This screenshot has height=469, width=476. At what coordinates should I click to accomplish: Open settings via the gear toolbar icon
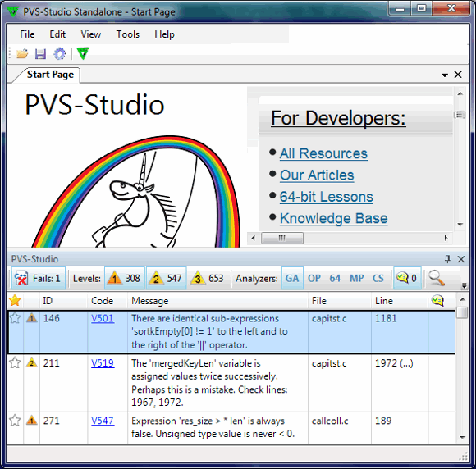click(59, 53)
